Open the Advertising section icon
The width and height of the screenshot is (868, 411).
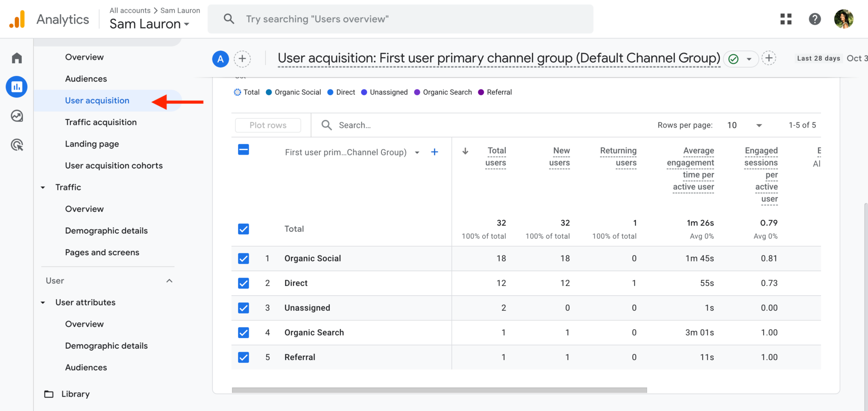(17, 145)
